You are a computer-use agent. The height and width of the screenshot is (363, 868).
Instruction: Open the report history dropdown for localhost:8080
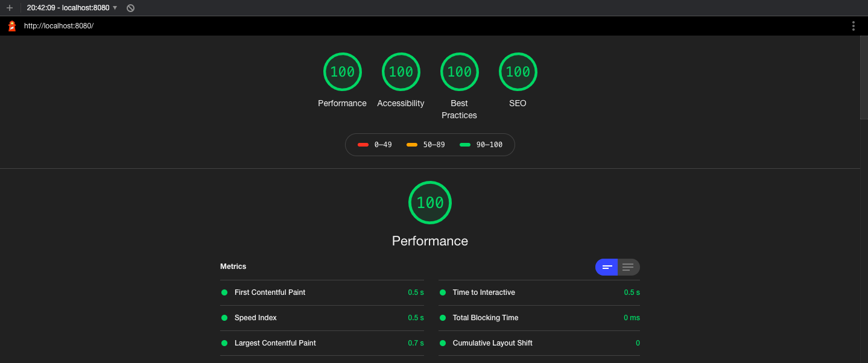pyautogui.click(x=115, y=8)
